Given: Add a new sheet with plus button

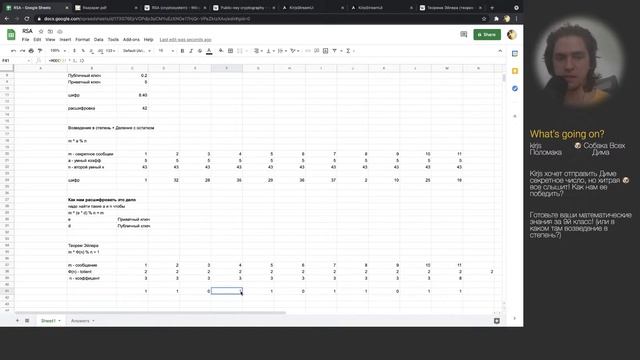Looking at the screenshot, I should (x=17, y=321).
